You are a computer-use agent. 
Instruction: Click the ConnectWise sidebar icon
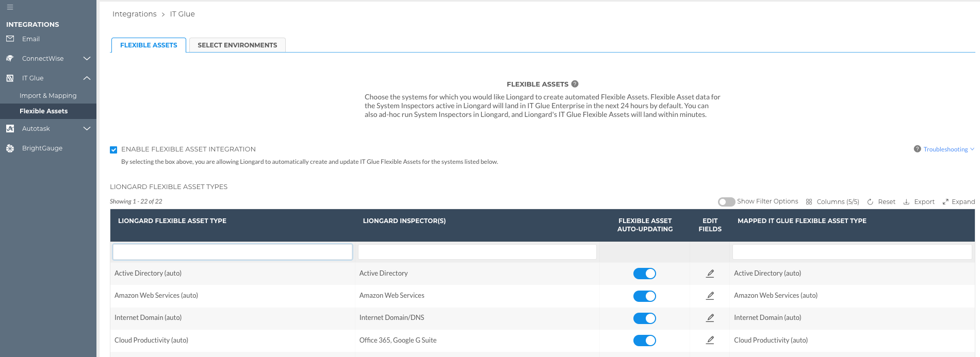click(x=10, y=58)
